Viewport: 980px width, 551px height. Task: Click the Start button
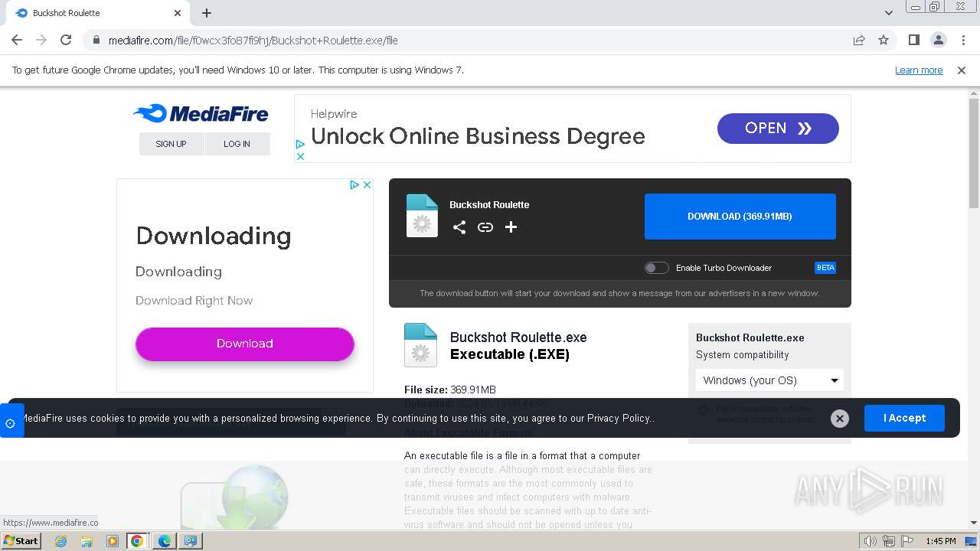[x=21, y=540]
